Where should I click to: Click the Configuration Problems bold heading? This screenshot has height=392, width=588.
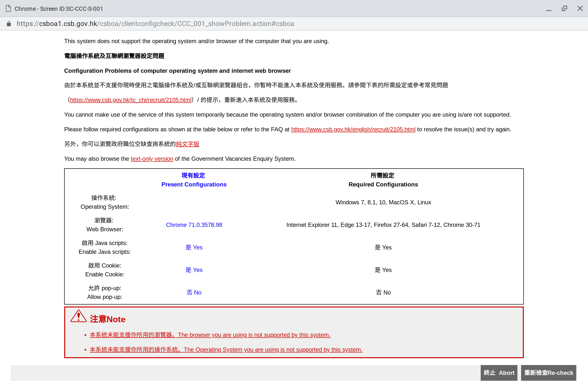coord(177,71)
